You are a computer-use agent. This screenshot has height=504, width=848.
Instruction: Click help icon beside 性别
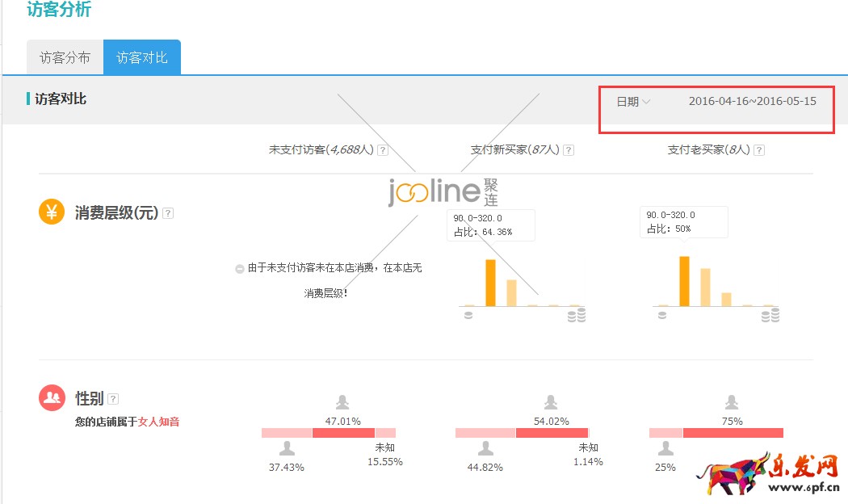tap(113, 398)
